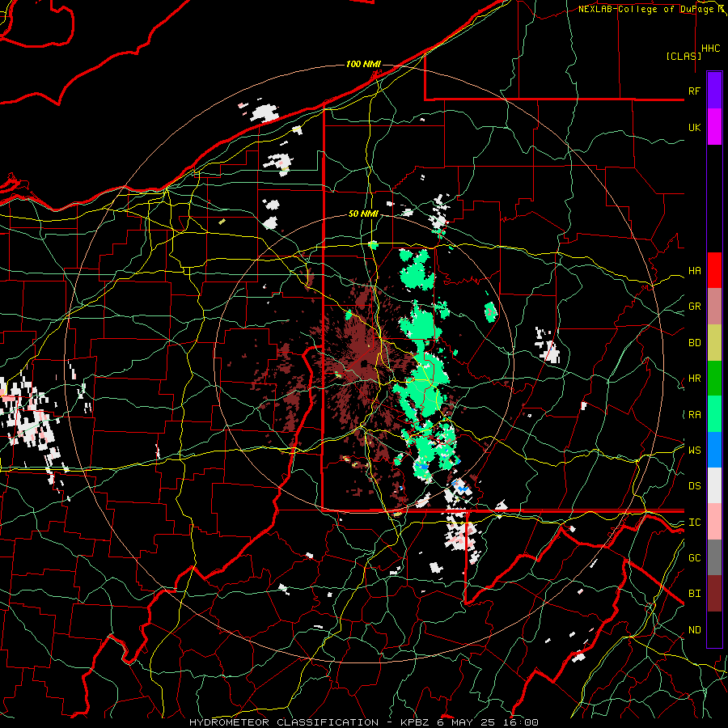Click the radar site center point
The image size is (728, 728).
pyautogui.click(x=365, y=363)
